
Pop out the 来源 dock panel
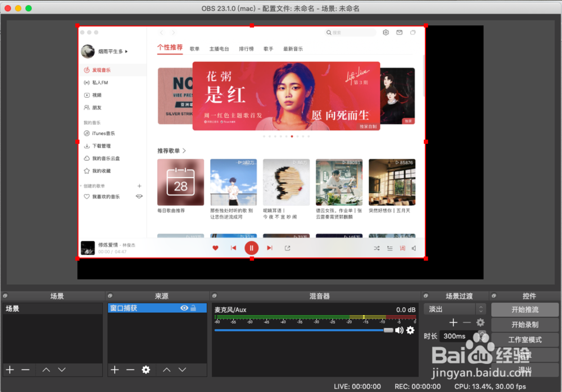[110, 295]
